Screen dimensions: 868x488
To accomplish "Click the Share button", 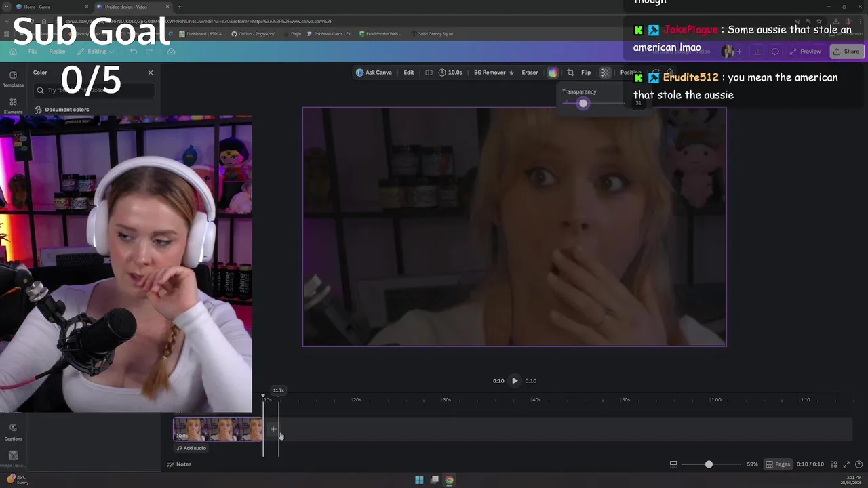I will (x=846, y=52).
